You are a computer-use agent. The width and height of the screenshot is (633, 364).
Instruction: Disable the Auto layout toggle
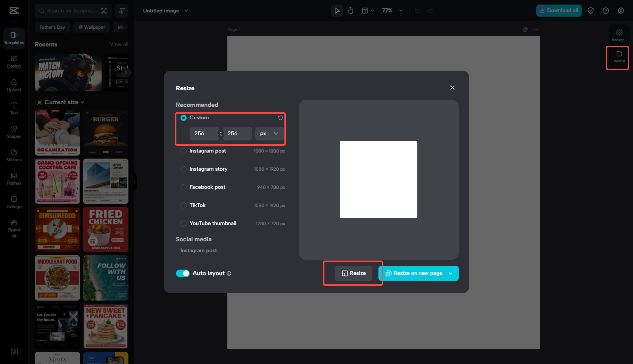(183, 273)
